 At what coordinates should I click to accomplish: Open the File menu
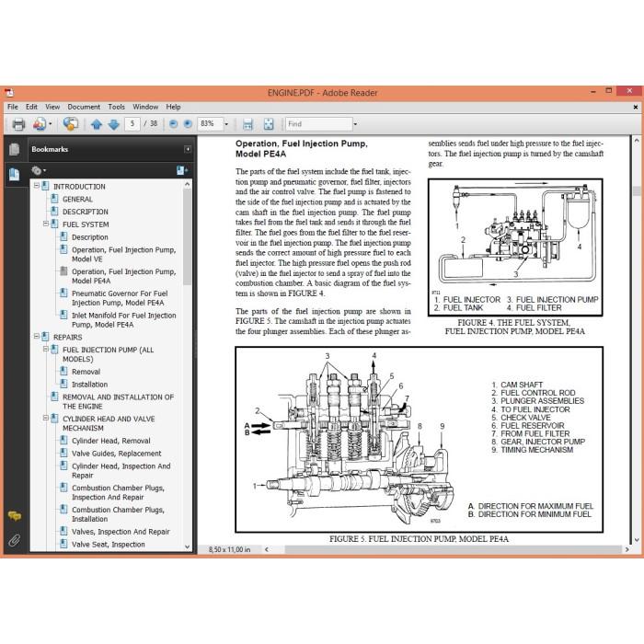(13, 107)
